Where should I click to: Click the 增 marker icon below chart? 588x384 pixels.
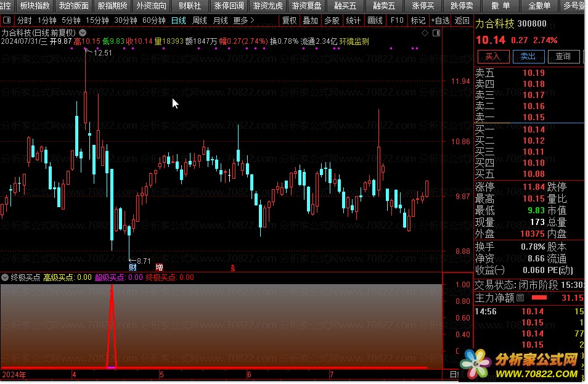pyautogui.click(x=160, y=267)
